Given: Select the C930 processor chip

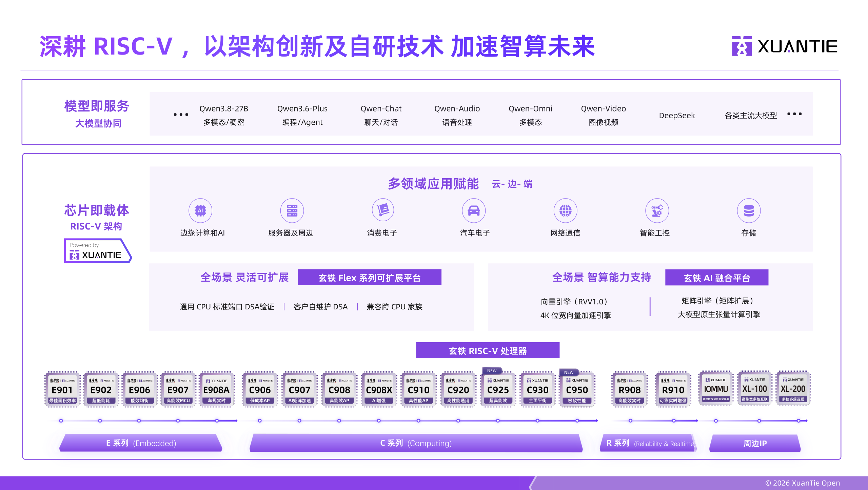Looking at the screenshot, I should 538,389.
